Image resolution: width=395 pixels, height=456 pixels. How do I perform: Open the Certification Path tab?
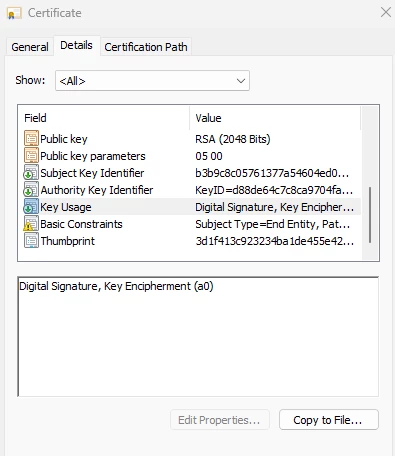pyautogui.click(x=146, y=47)
